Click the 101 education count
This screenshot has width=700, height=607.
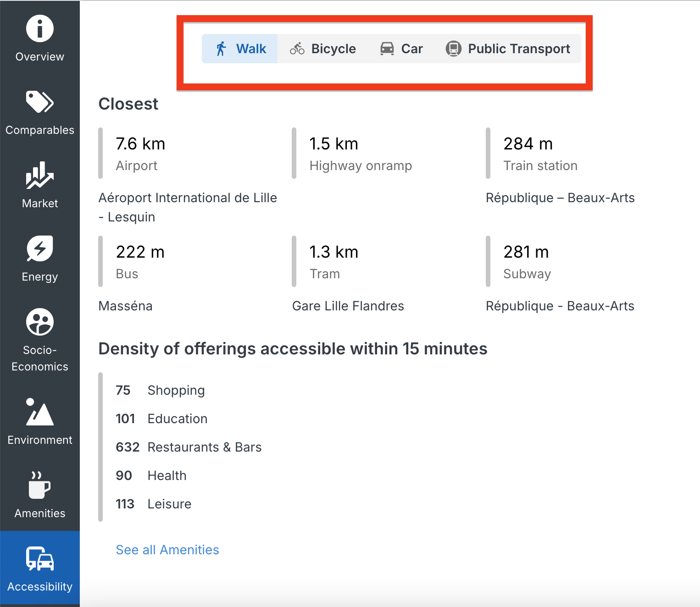125,419
